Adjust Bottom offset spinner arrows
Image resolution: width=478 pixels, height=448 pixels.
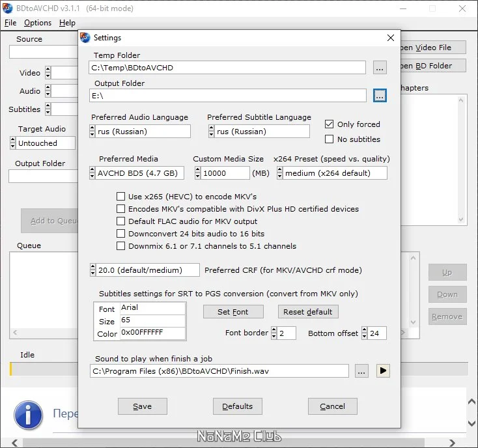pos(364,333)
